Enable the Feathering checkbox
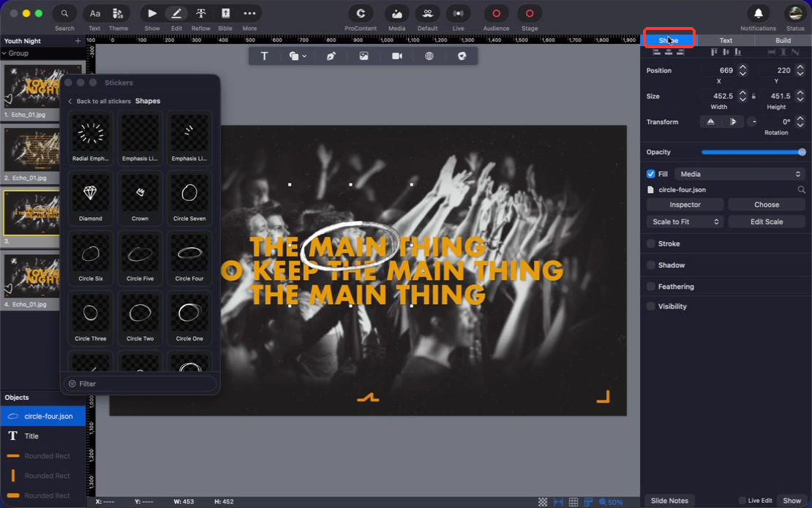812x508 pixels. [651, 286]
